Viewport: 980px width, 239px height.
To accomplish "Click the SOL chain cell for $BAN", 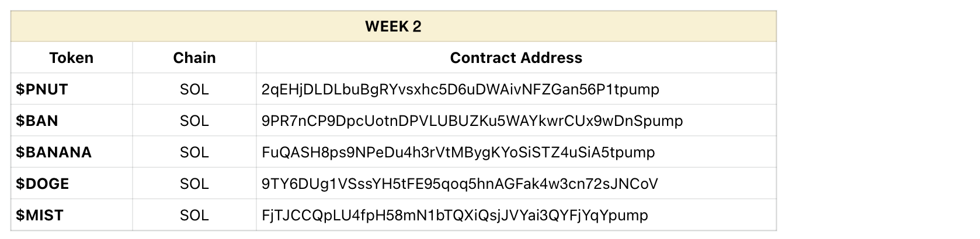I will tap(194, 121).
